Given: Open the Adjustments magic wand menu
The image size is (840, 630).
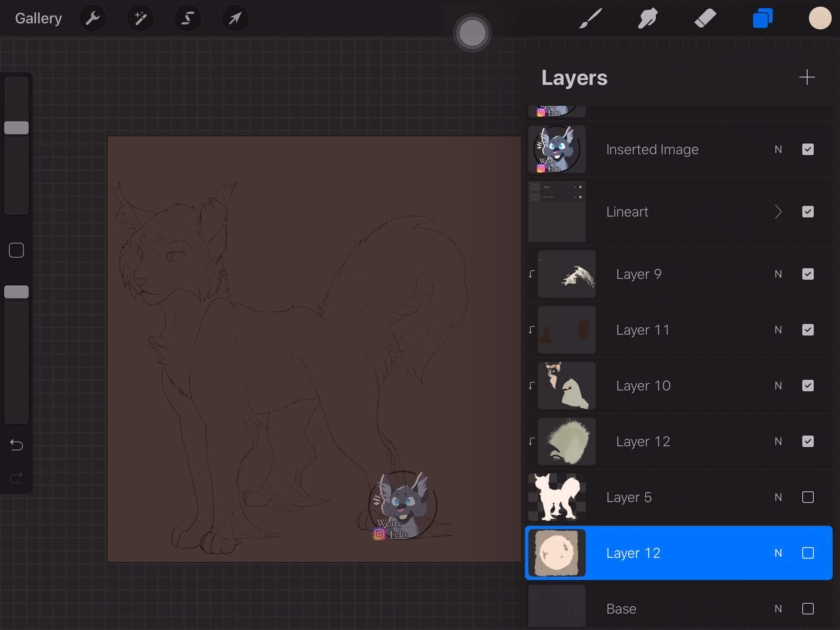Looking at the screenshot, I should tap(140, 18).
